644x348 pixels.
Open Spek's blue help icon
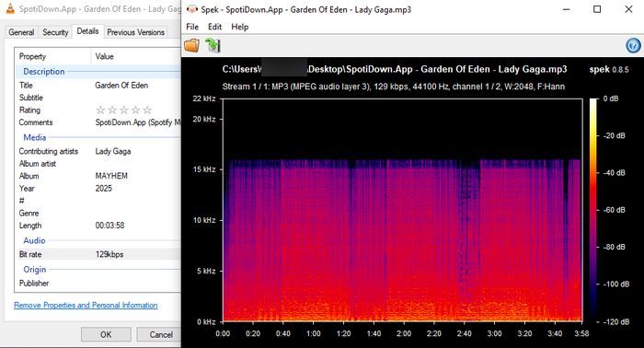(633, 45)
